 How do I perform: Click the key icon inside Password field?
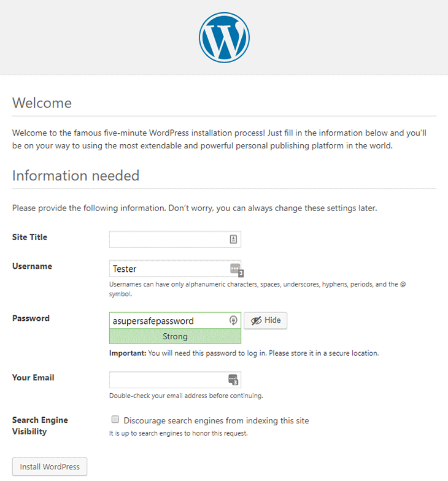(233, 320)
